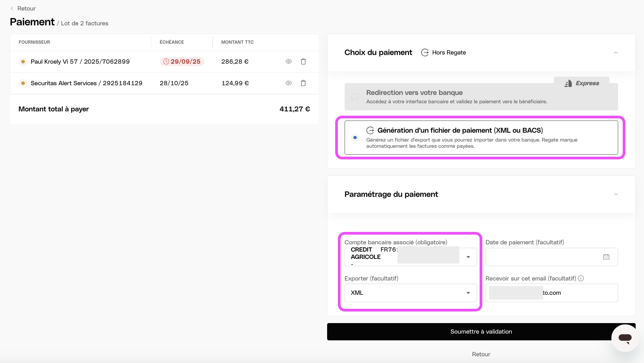Open the Compte bancaire associé dropdown
This screenshot has width=644, height=363.
coord(411,257)
